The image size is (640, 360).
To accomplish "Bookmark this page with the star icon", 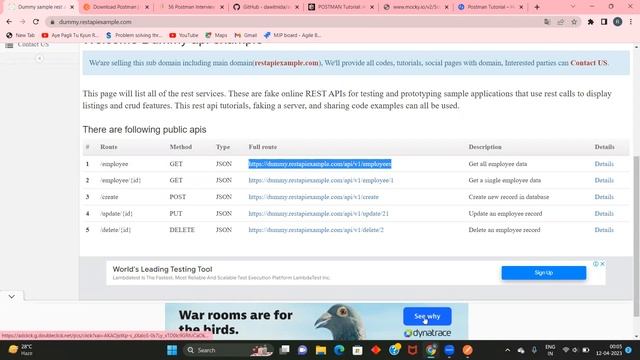I will click(x=574, y=22).
